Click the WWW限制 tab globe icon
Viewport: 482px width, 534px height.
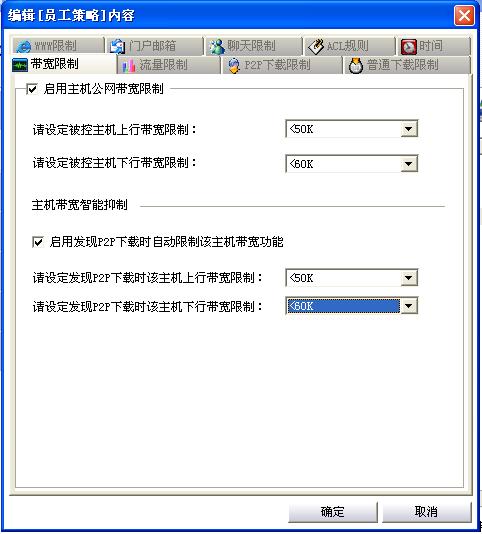23,46
